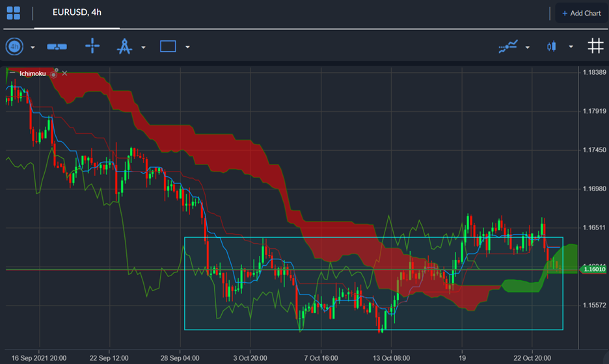Viewport: 609px width, 364px height.
Task: Click the candlestick chart type icon
Action: pyautogui.click(x=552, y=47)
